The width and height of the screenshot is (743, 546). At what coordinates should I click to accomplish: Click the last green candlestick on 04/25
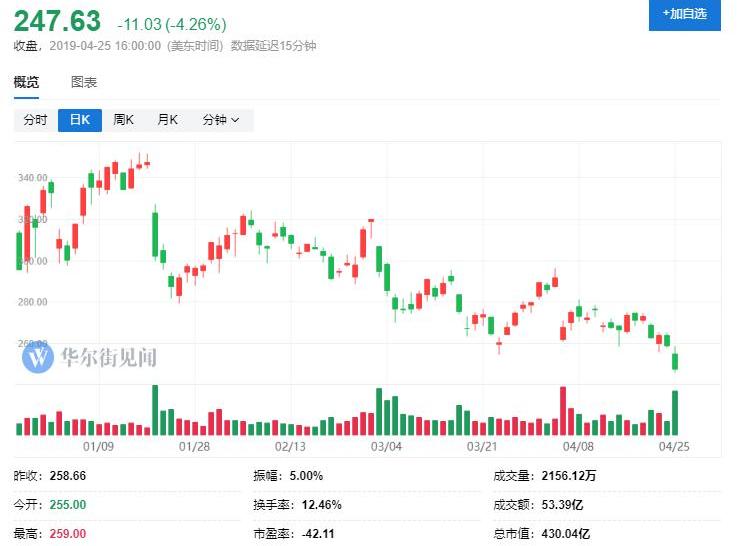tap(676, 360)
